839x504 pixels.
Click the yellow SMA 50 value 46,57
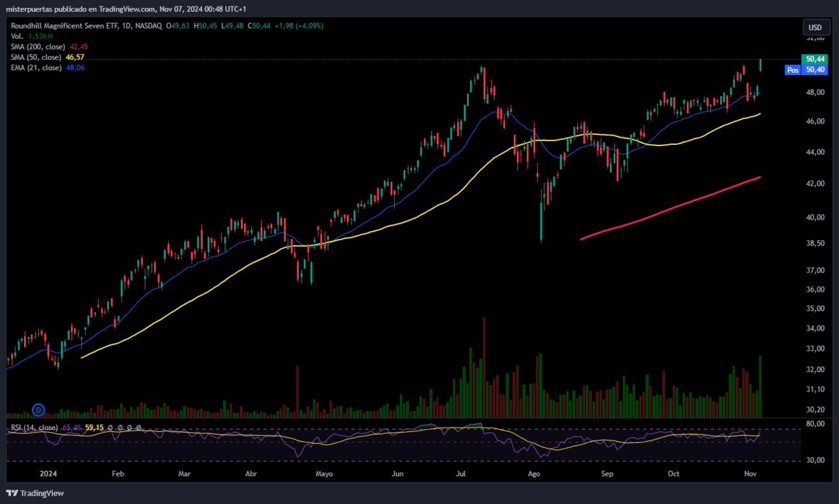point(75,57)
